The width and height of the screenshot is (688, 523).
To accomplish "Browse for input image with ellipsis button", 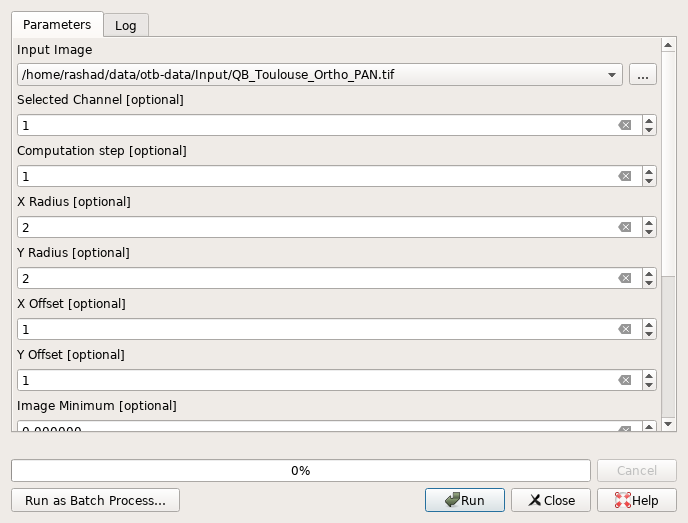I will (x=643, y=75).
